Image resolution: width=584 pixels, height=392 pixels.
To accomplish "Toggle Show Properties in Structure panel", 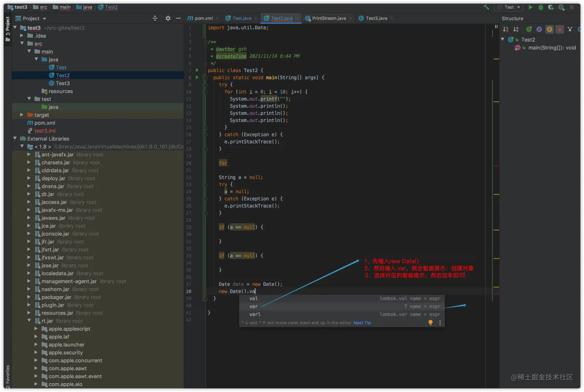I will 539,29.
